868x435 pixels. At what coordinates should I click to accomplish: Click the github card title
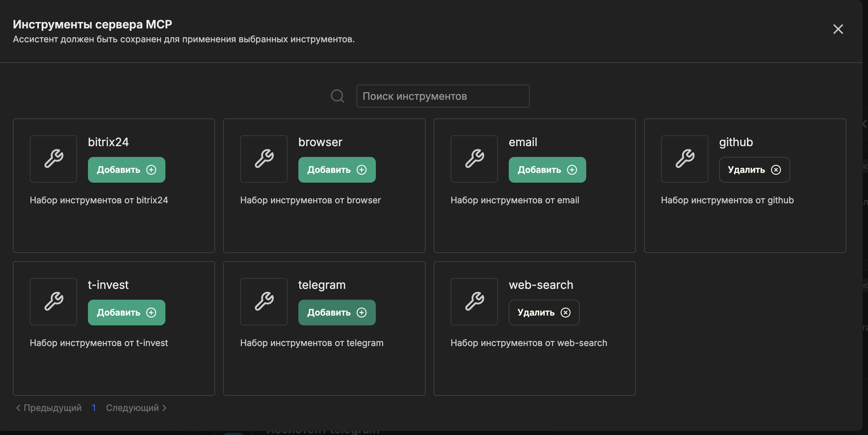736,142
